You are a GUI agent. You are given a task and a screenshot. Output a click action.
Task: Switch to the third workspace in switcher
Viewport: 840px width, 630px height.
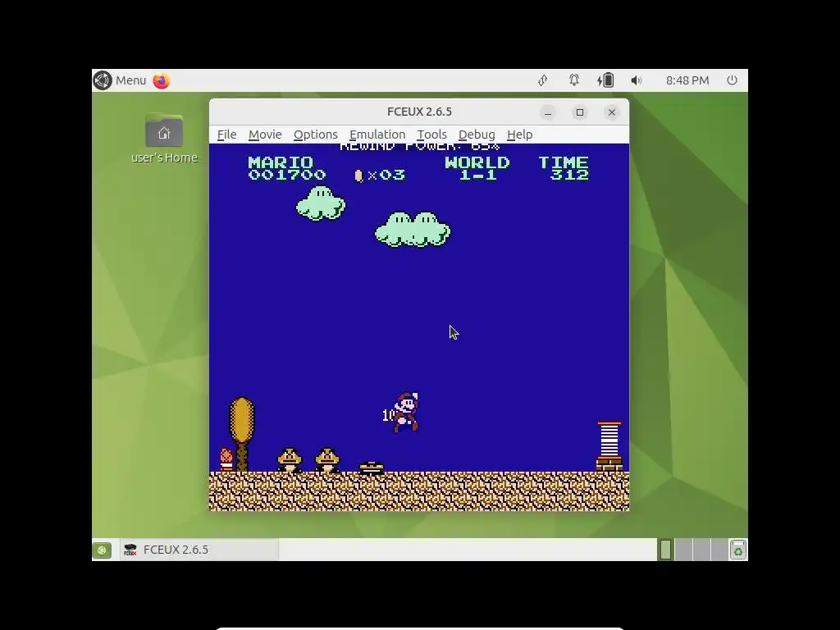[701, 550]
